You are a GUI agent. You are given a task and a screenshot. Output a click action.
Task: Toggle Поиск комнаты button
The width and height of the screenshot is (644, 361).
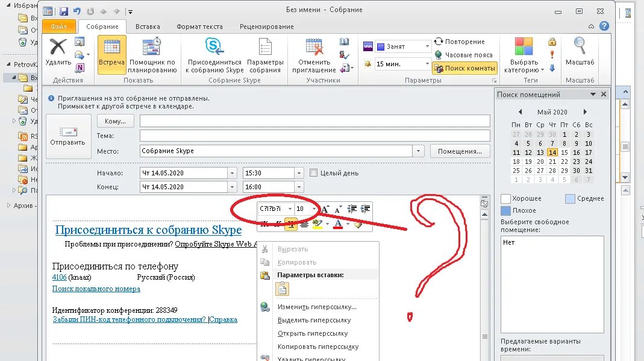[465, 68]
